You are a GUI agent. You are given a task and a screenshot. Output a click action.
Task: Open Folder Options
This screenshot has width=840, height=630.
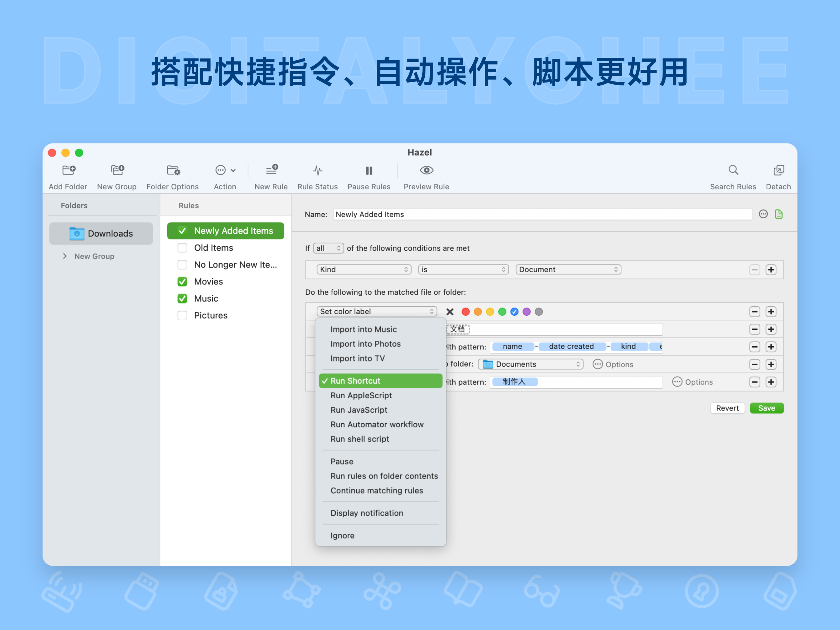[x=173, y=170]
